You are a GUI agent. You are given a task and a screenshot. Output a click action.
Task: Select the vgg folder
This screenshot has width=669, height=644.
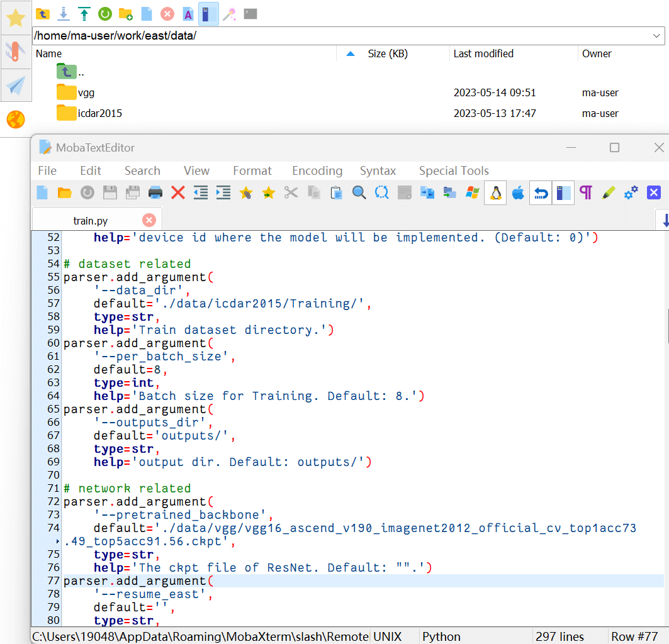coord(75,92)
